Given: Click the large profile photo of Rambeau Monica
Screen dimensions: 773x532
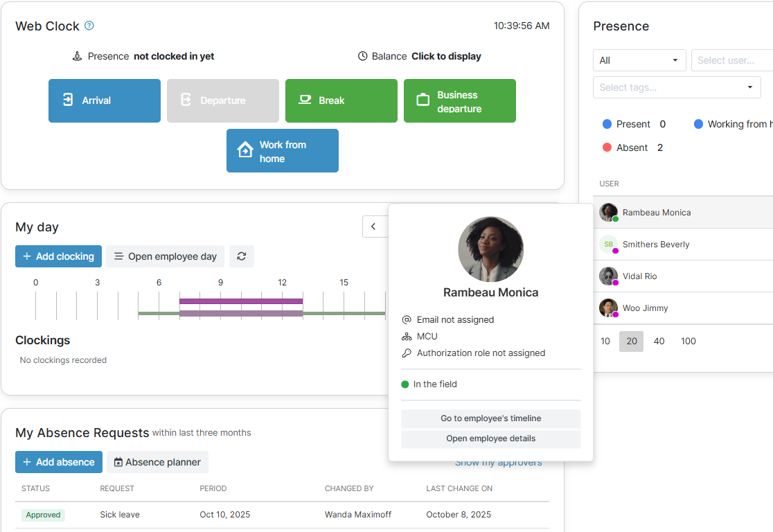Looking at the screenshot, I should click(x=490, y=249).
